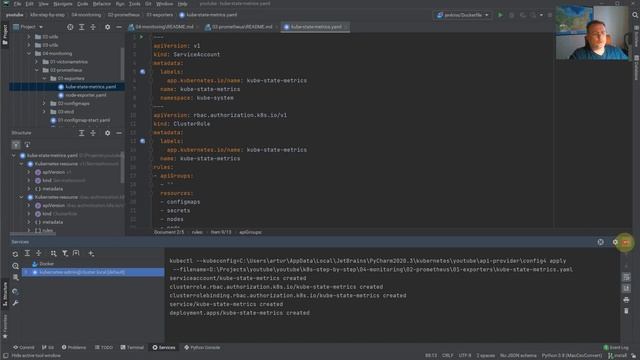Click Collapse All in Services toolbar

[x=39, y=253]
